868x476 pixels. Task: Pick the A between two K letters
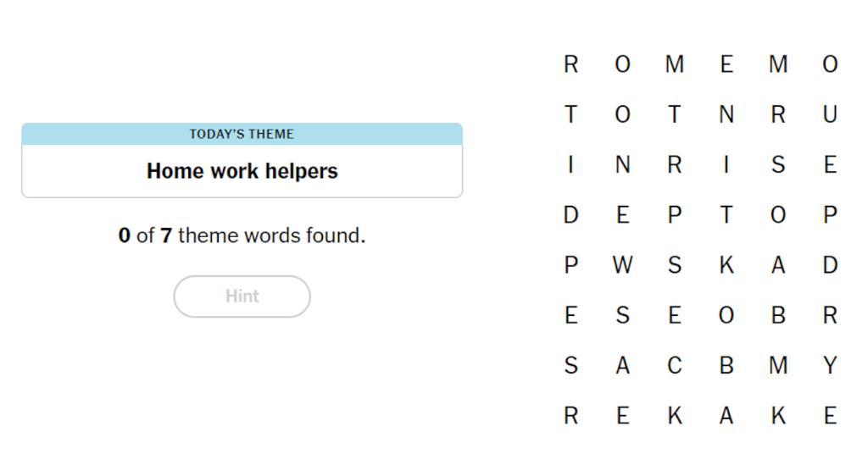(x=726, y=416)
